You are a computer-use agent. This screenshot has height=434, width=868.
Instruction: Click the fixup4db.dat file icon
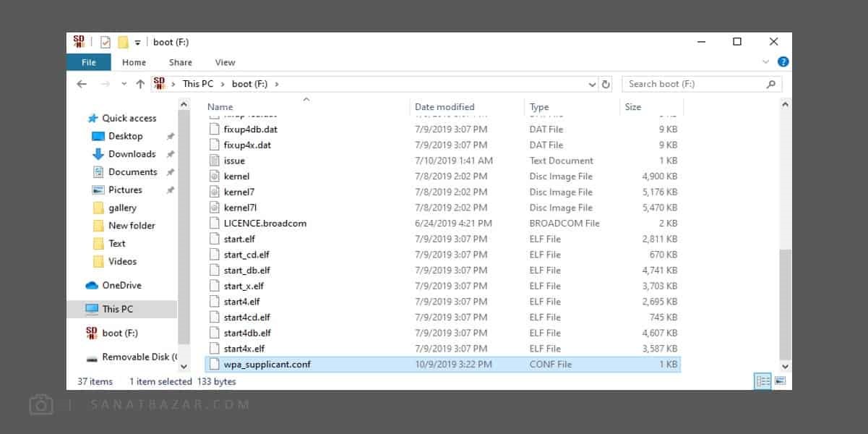[214, 129]
